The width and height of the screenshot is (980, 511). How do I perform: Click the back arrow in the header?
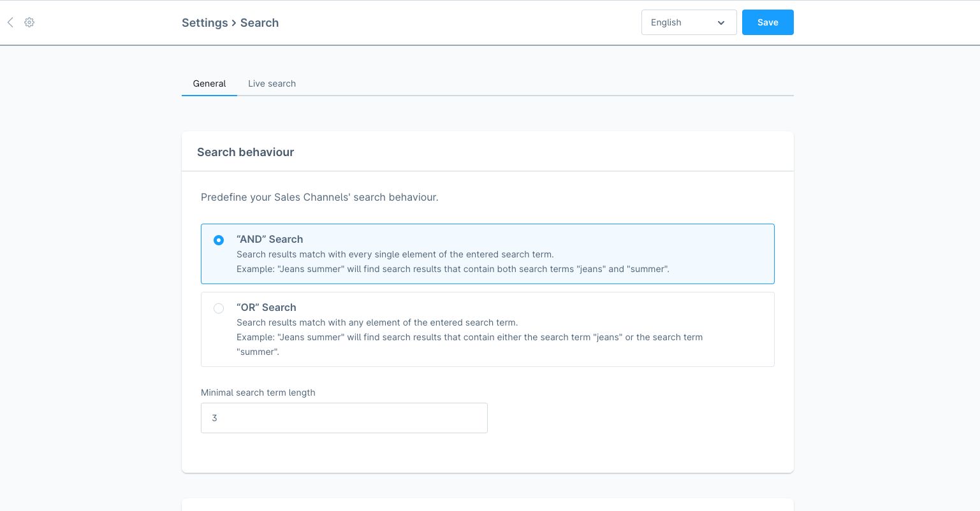click(10, 22)
